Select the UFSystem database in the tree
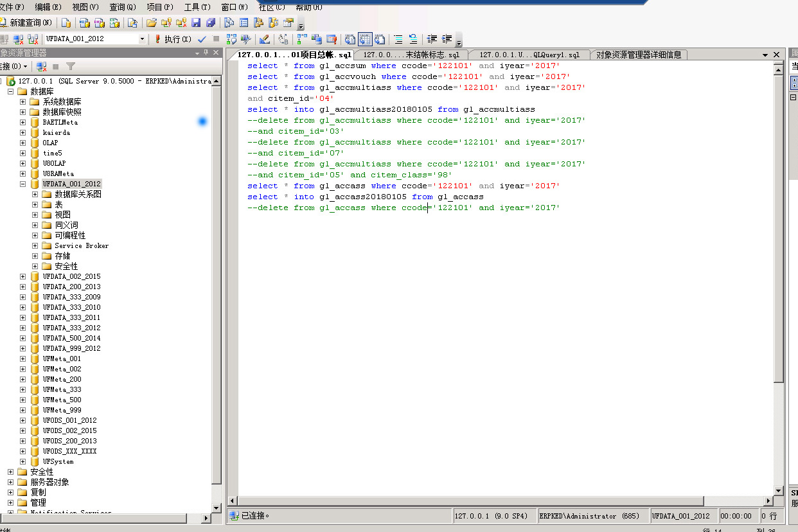 58,461
